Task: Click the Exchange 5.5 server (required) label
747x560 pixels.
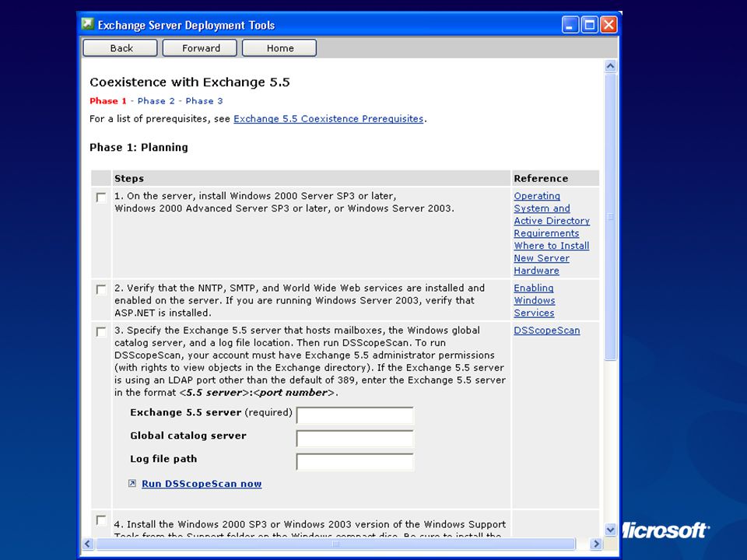Action: pos(211,412)
